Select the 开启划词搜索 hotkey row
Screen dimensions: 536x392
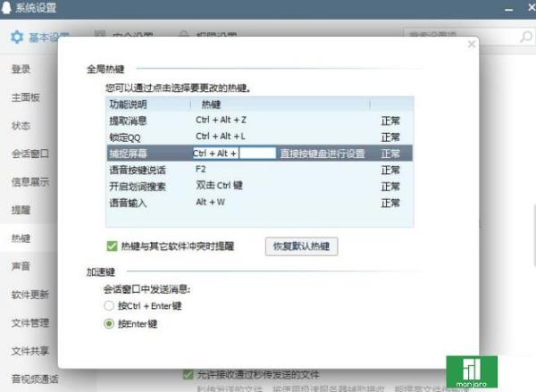[260, 187]
